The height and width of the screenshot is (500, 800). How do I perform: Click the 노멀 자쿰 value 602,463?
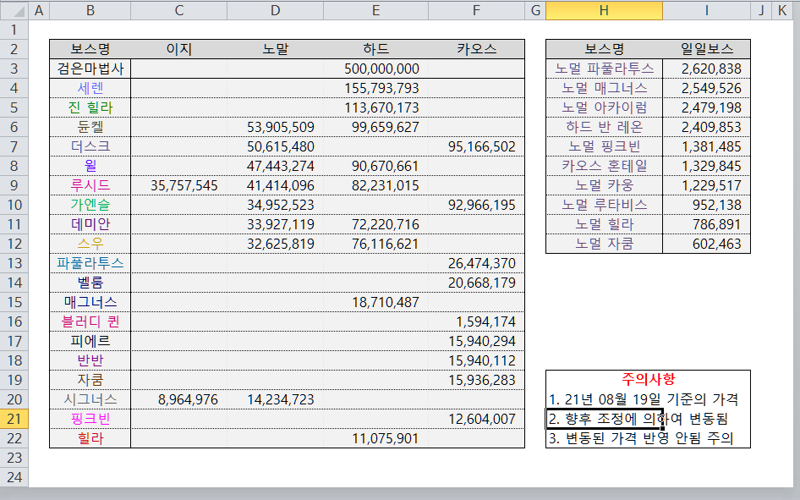pyautogui.click(x=707, y=243)
